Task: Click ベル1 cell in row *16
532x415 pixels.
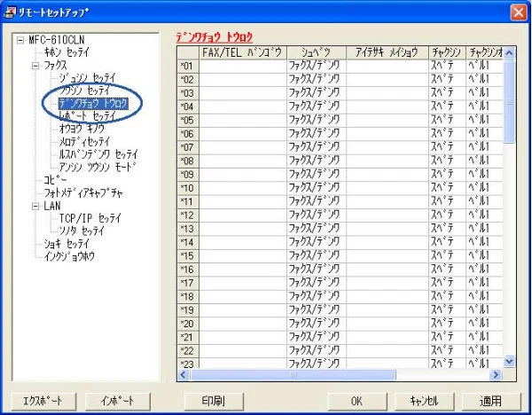Action: [484, 270]
